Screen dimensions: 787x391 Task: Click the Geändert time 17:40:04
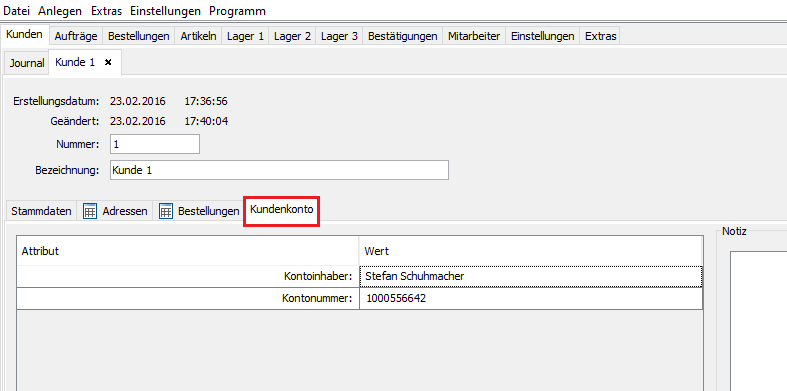(206, 121)
